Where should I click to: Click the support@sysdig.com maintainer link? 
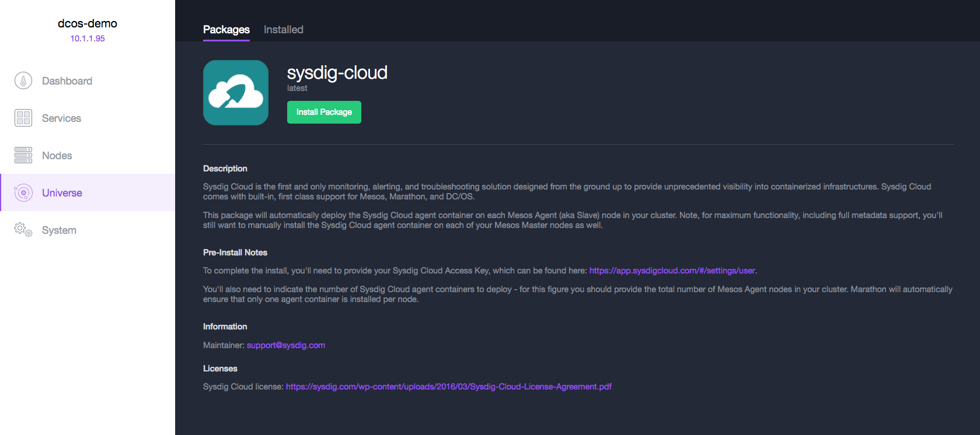tap(286, 345)
